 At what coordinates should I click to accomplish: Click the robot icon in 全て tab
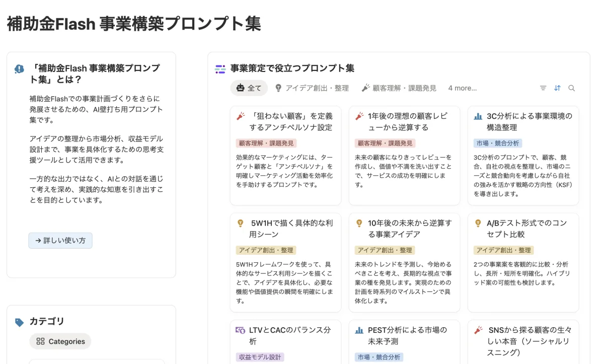point(240,88)
